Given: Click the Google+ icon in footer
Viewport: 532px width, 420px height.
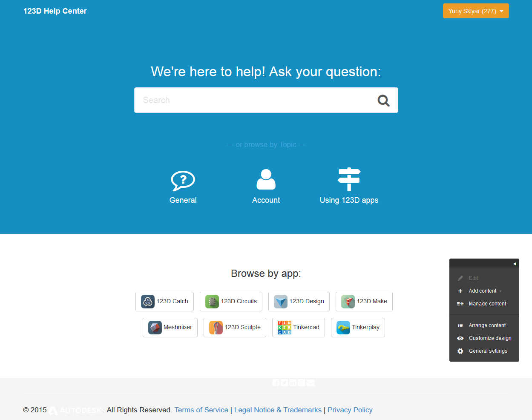Looking at the screenshot, I should click(302, 383).
